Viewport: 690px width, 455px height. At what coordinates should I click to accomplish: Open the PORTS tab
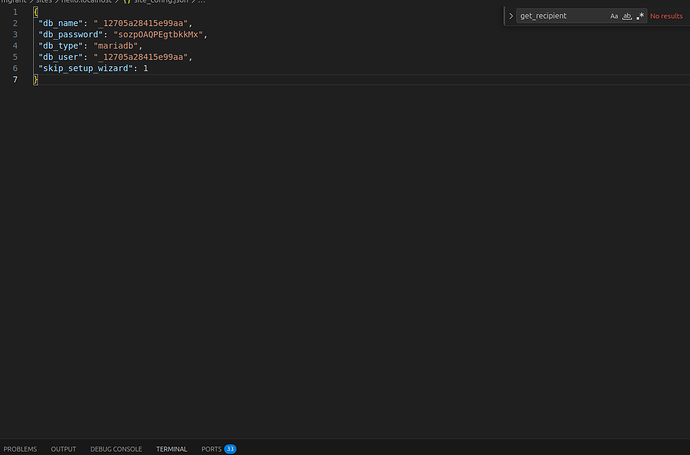pos(211,449)
